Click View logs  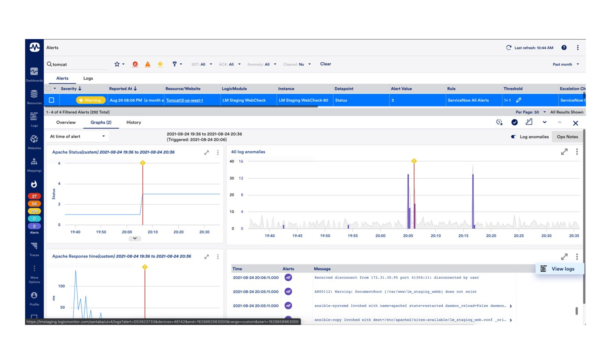tap(560, 269)
